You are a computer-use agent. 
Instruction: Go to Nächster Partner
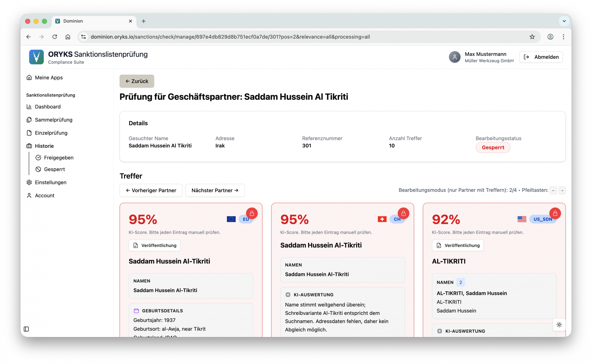(x=215, y=190)
